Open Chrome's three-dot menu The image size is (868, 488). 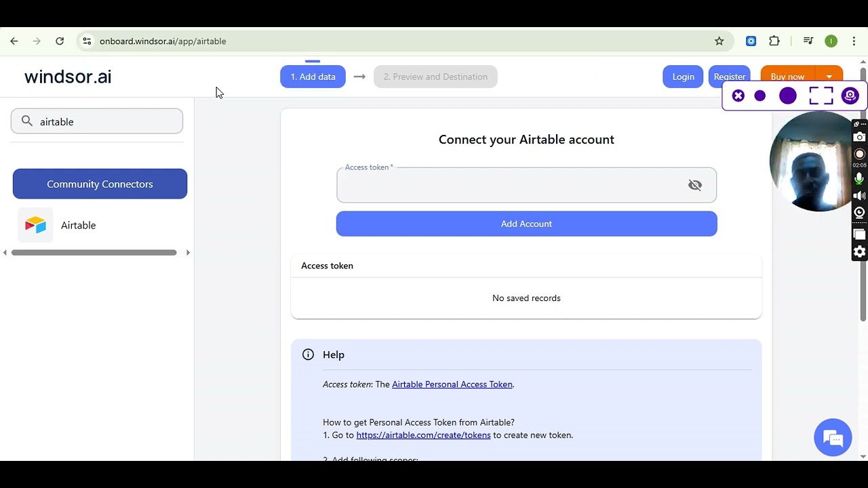[x=854, y=41]
